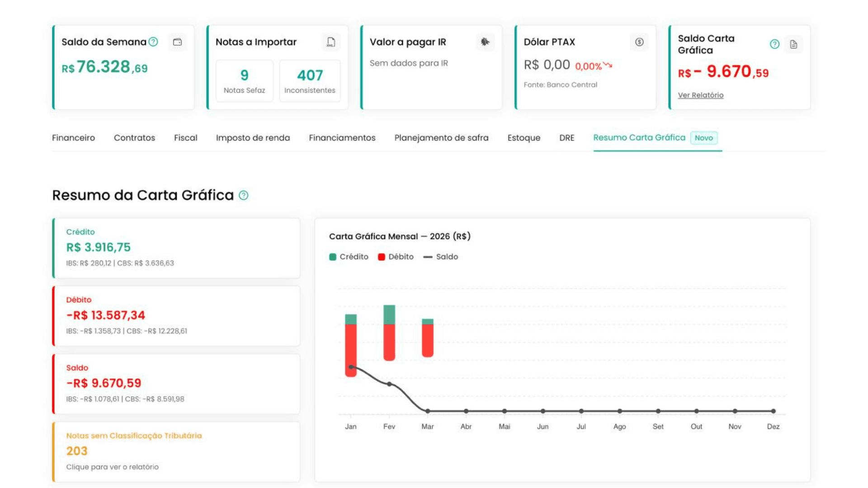
Task: Select the dollar coin icon on Dólar PTAX card
Action: click(639, 42)
